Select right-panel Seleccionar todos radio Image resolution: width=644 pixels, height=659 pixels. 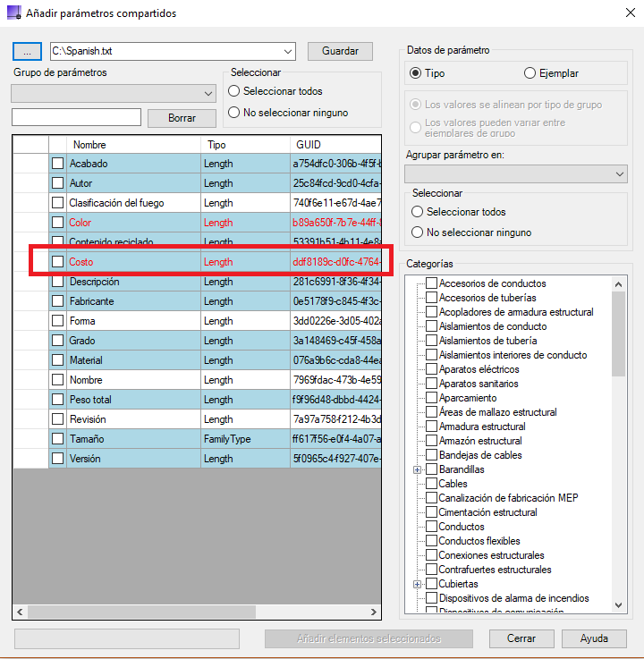417,212
